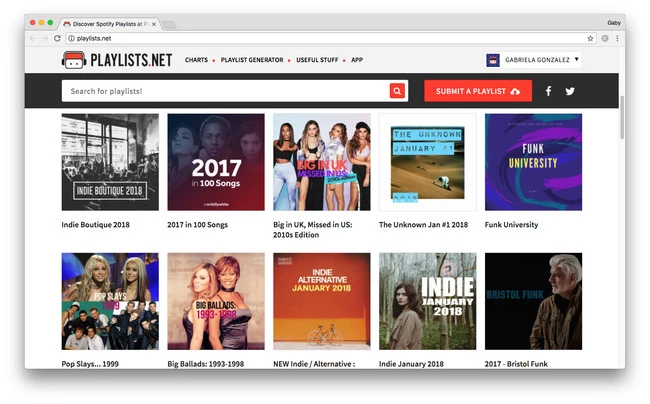
Task: Click the playlists.net address bar
Action: (x=330, y=38)
